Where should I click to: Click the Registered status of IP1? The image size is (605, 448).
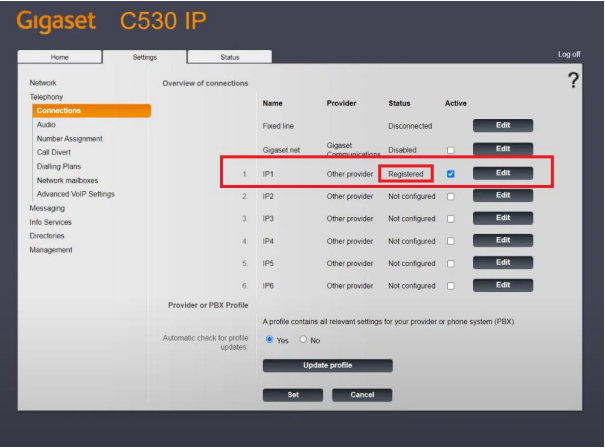[x=406, y=174]
